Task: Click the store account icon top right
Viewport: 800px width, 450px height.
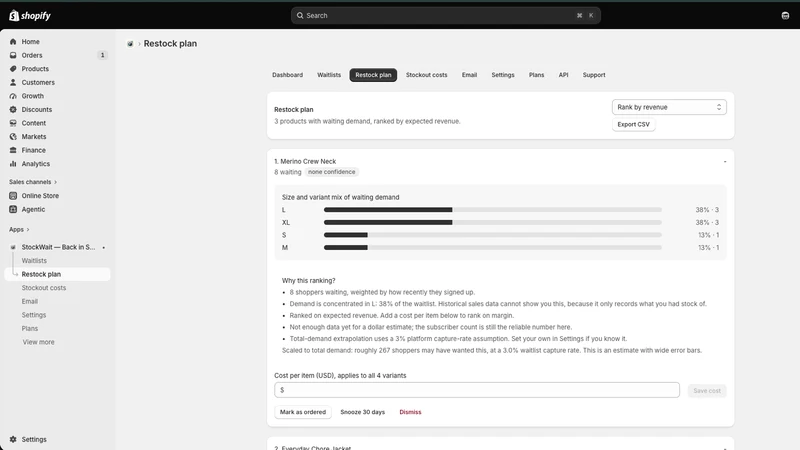Action: (785, 15)
